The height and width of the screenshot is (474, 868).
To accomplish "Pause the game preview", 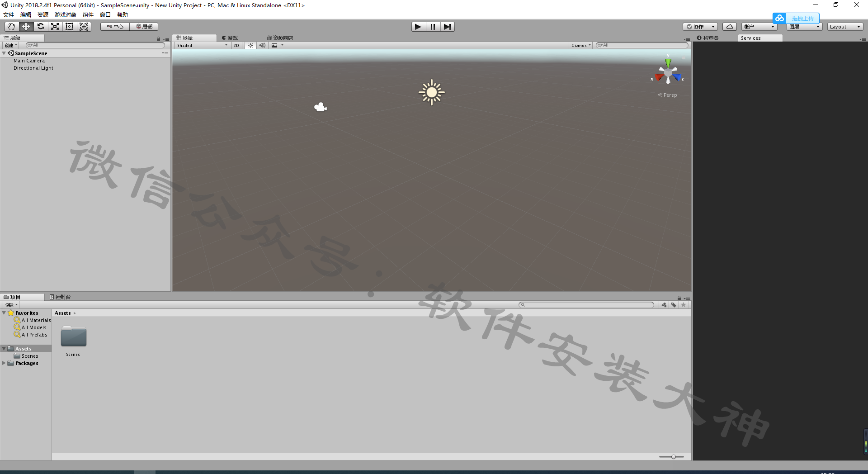I will click(433, 27).
